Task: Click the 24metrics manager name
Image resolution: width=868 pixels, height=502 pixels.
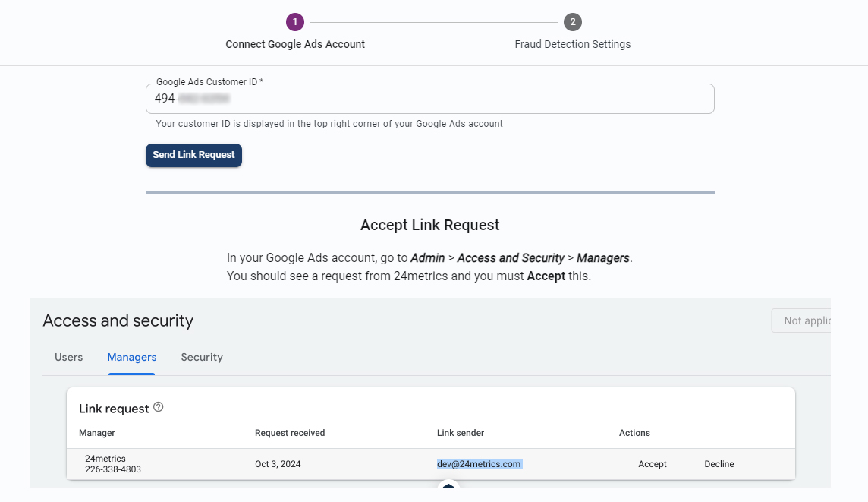Action: click(105, 459)
